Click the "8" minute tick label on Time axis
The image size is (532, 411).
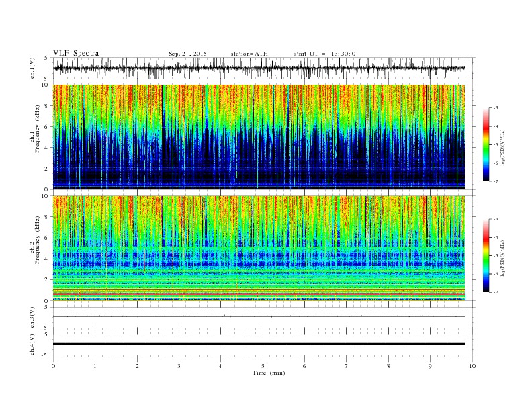click(388, 366)
